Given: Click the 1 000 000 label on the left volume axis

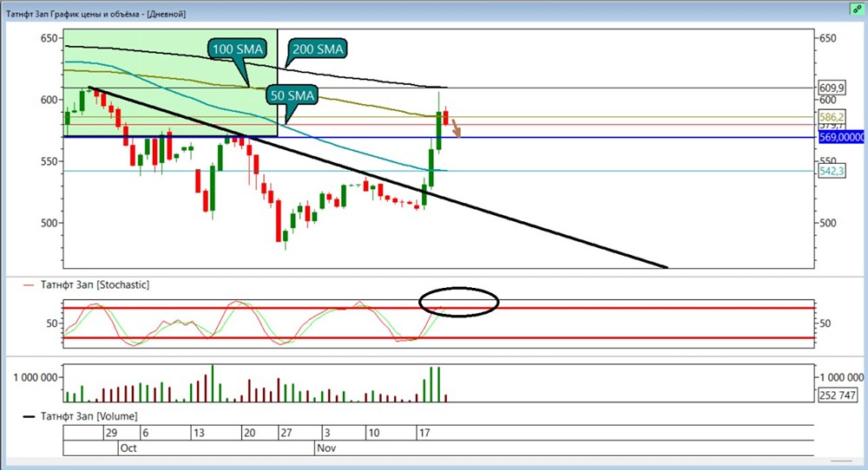Looking at the screenshot, I should click(x=36, y=377).
